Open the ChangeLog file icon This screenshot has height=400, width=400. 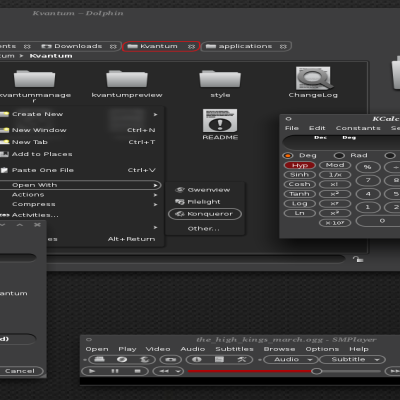tap(313, 78)
